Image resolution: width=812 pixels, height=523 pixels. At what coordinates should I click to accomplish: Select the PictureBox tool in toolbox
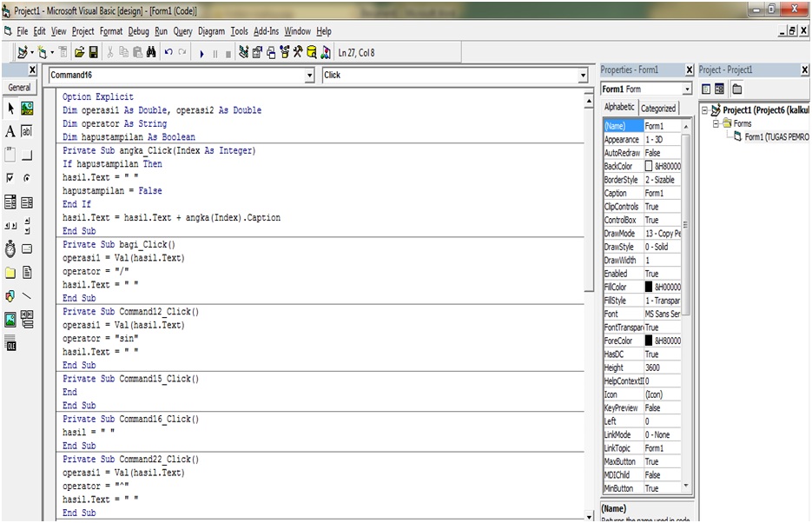pos(27,109)
